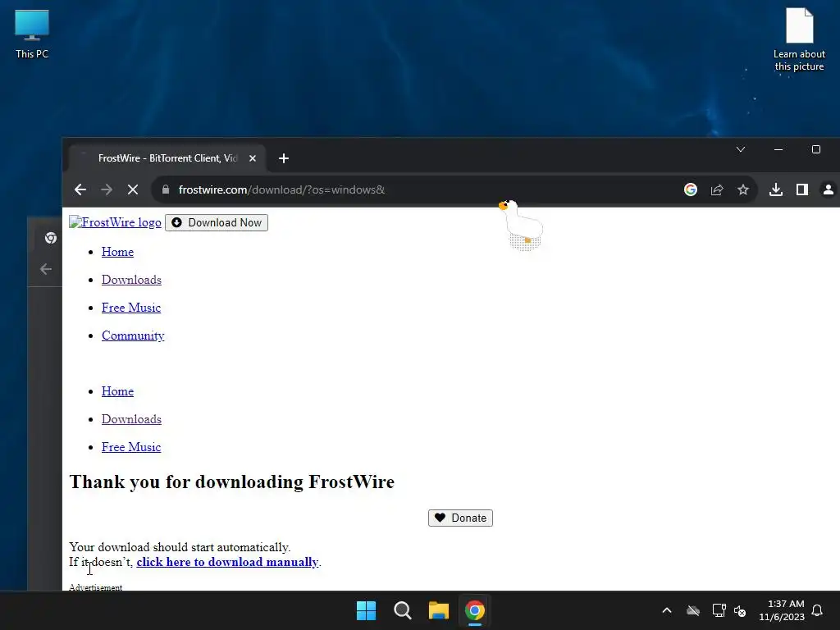Share this page using share icon
840x630 pixels.
[x=717, y=189]
